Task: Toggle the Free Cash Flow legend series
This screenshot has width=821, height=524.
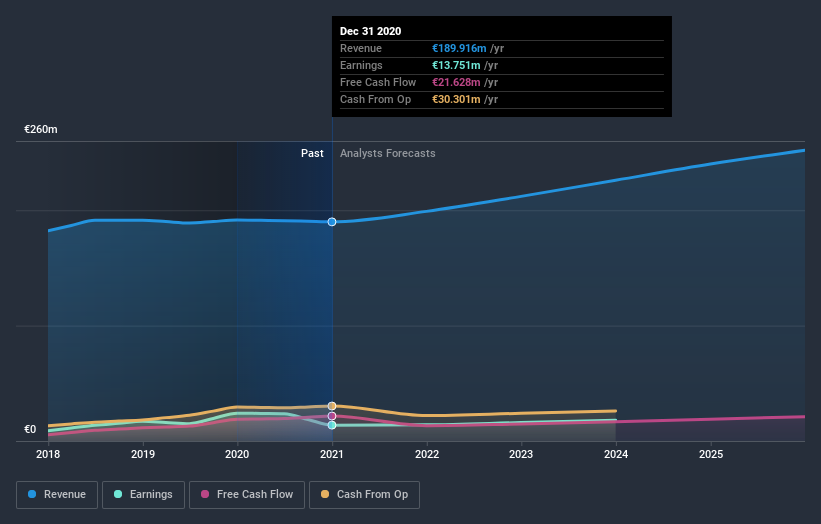Action: (247, 495)
